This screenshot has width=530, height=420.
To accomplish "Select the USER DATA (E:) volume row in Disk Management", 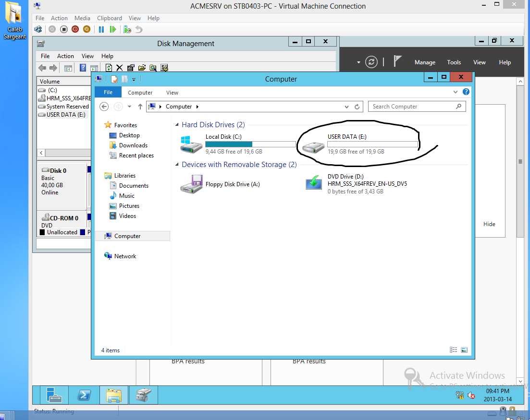I will pos(64,115).
